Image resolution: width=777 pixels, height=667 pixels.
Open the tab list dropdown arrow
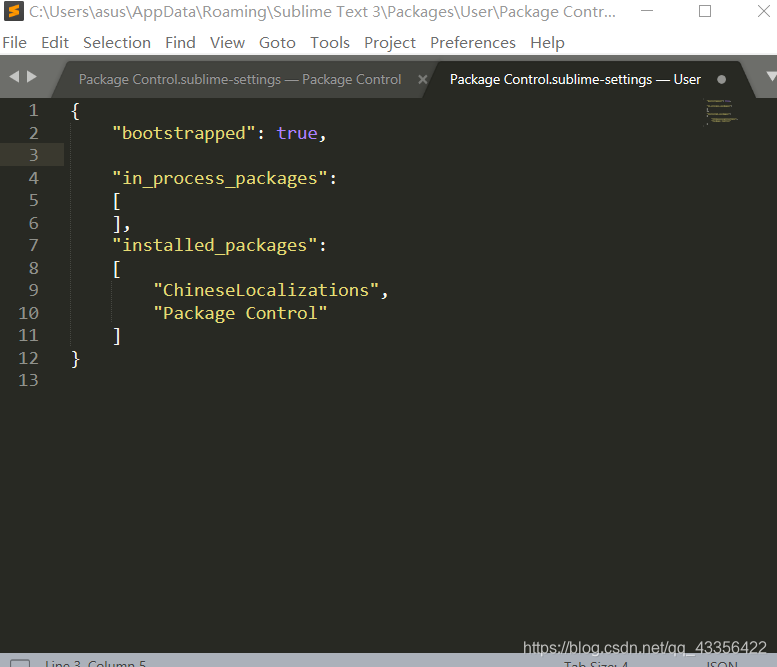coord(771,76)
